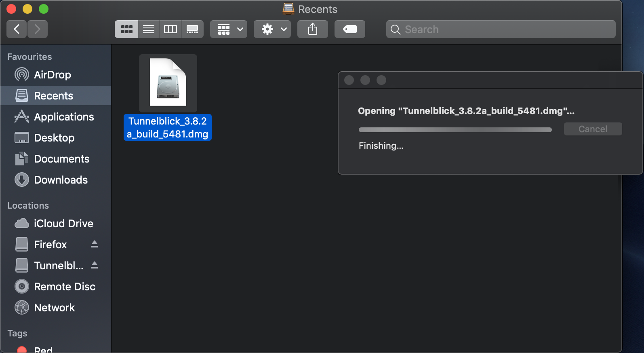Image resolution: width=644 pixels, height=353 pixels.
Task: Click the Opening "Tunnelblick...dmg" dialog title text
Action: (x=466, y=111)
